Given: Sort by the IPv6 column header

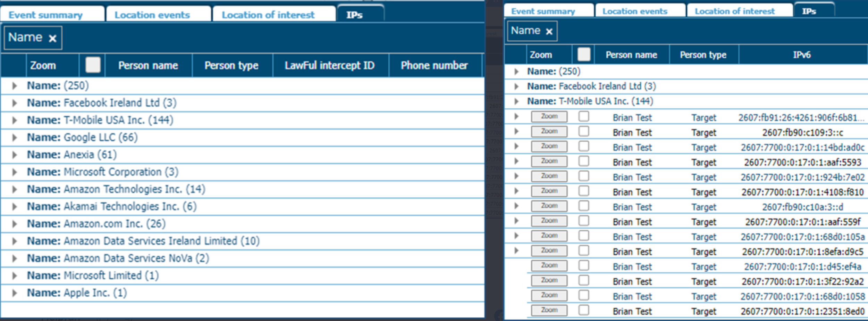Looking at the screenshot, I should click(802, 55).
